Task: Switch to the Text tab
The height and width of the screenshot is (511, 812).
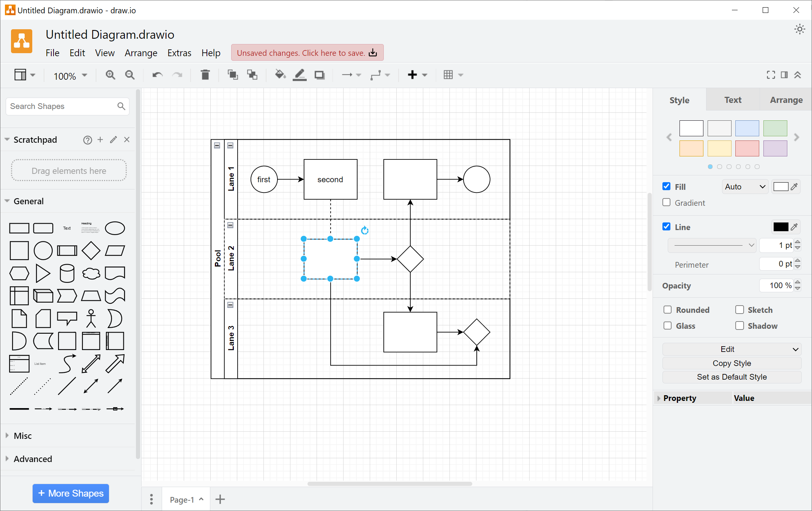Action: click(732, 100)
